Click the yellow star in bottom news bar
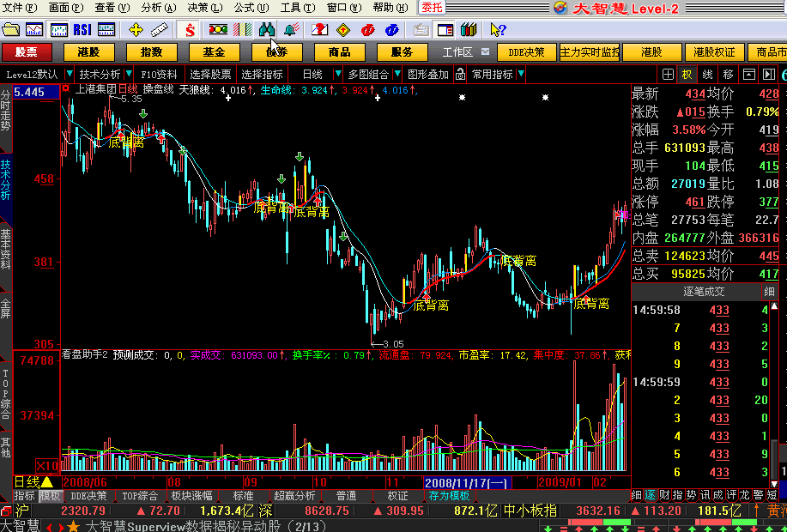787x532 pixels. click(73, 526)
